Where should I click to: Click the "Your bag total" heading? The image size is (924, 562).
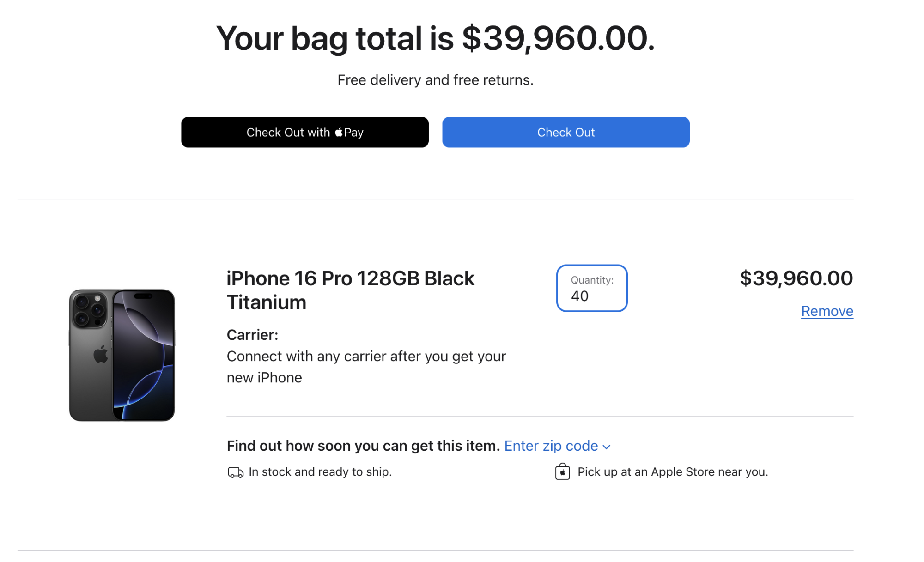click(435, 38)
